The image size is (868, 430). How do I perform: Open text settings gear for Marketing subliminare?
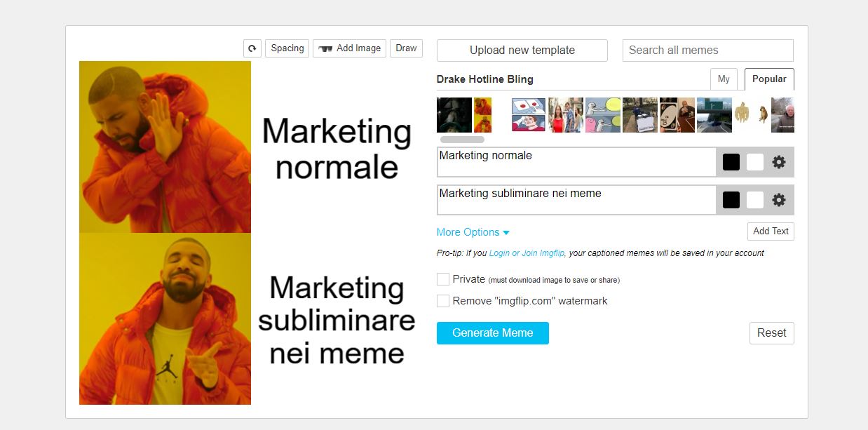(779, 200)
